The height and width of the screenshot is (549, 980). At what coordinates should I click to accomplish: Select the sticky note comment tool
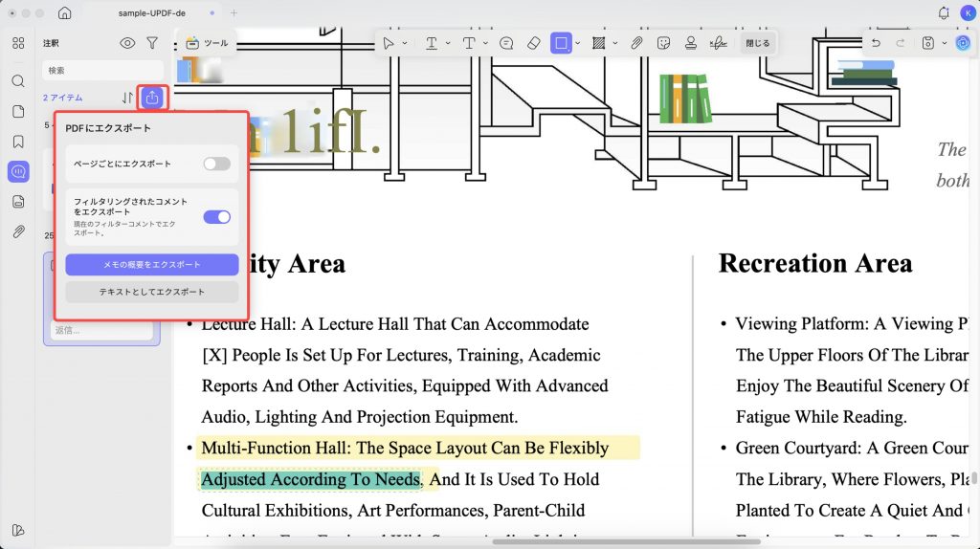pyautogui.click(x=506, y=43)
